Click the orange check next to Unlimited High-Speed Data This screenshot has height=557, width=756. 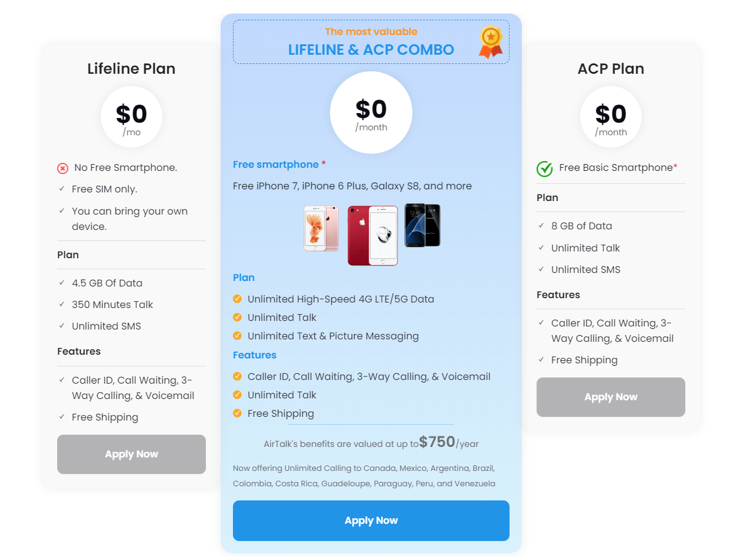237,299
